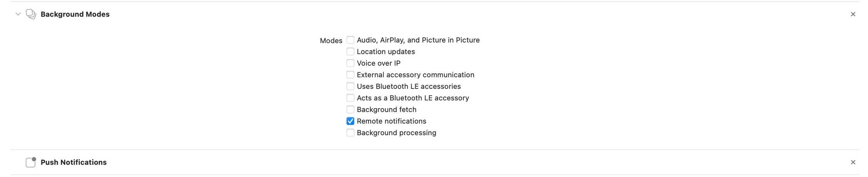The width and height of the screenshot is (868, 177).
Task: Click the Background Modes capability icon
Action: (31, 14)
